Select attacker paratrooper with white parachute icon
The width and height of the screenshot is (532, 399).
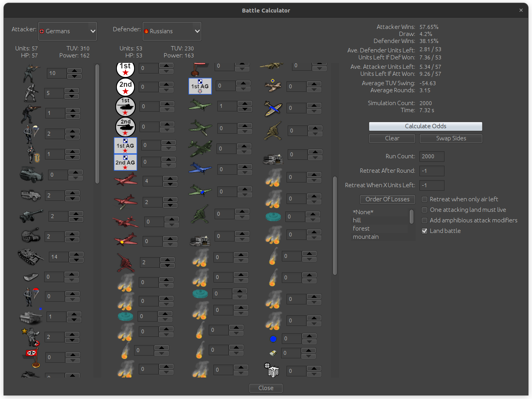[31, 134]
